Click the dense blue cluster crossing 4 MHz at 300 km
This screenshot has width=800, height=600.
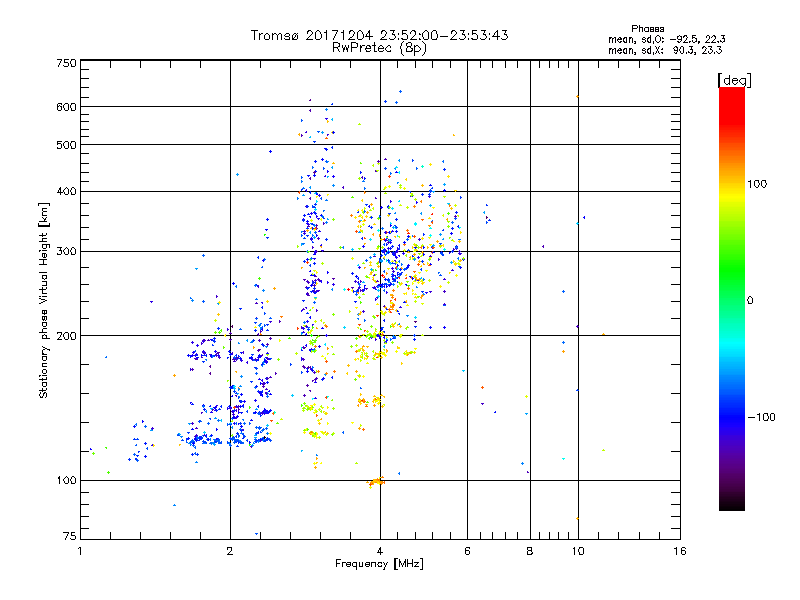(x=392, y=251)
